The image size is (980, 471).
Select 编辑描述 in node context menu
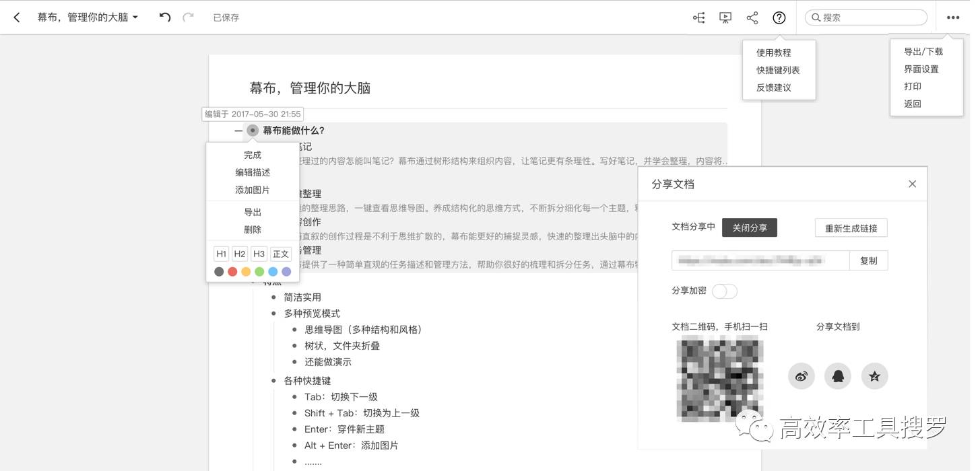253,172
